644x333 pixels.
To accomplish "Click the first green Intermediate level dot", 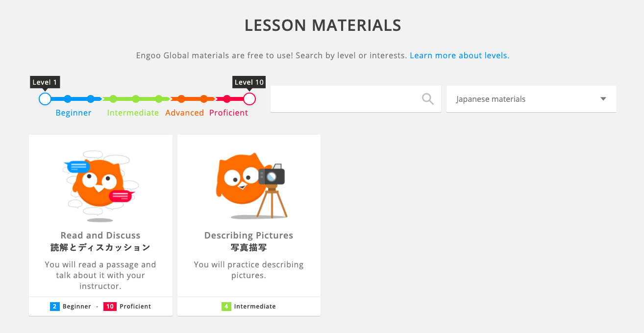I will click(113, 99).
